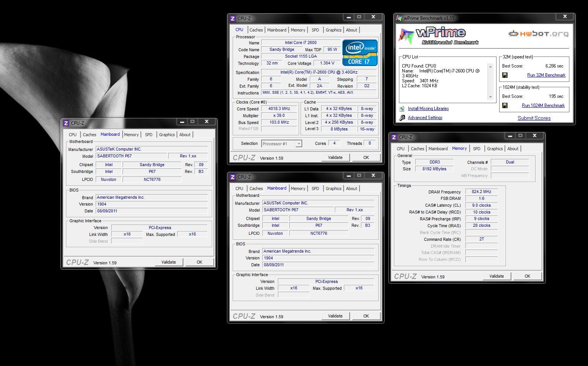
Task: Click Validate in top CPU-Z CPU window
Action: click(335, 157)
